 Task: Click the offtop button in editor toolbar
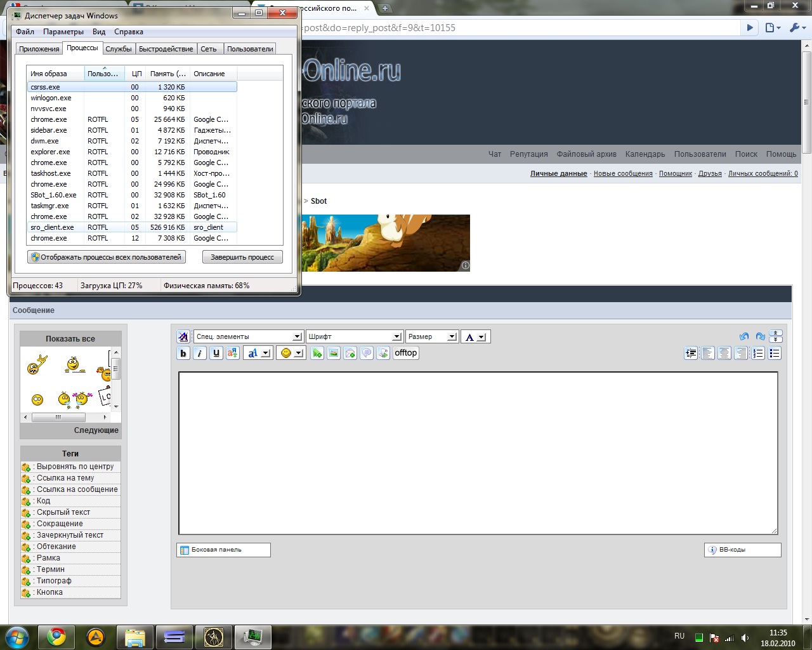click(x=406, y=354)
